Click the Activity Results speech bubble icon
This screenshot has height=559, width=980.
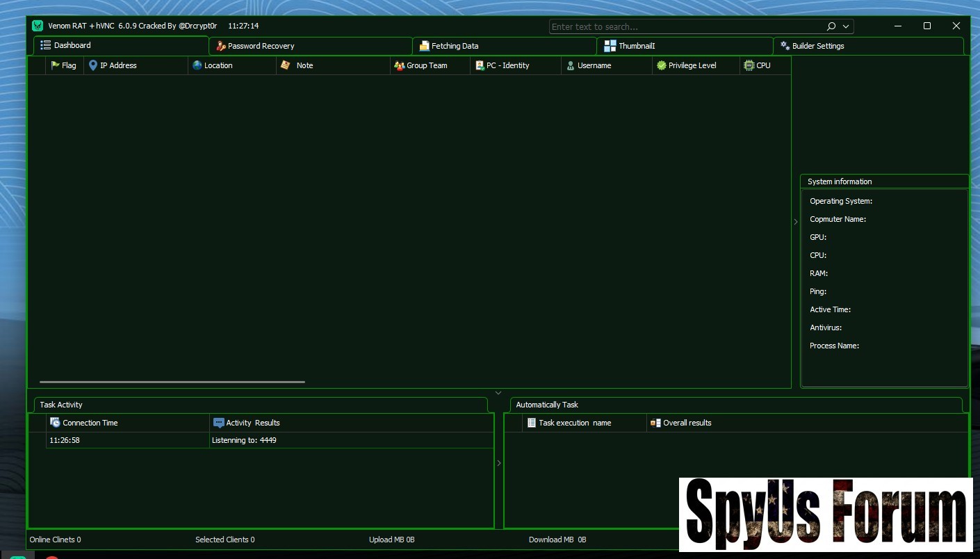[x=218, y=423]
